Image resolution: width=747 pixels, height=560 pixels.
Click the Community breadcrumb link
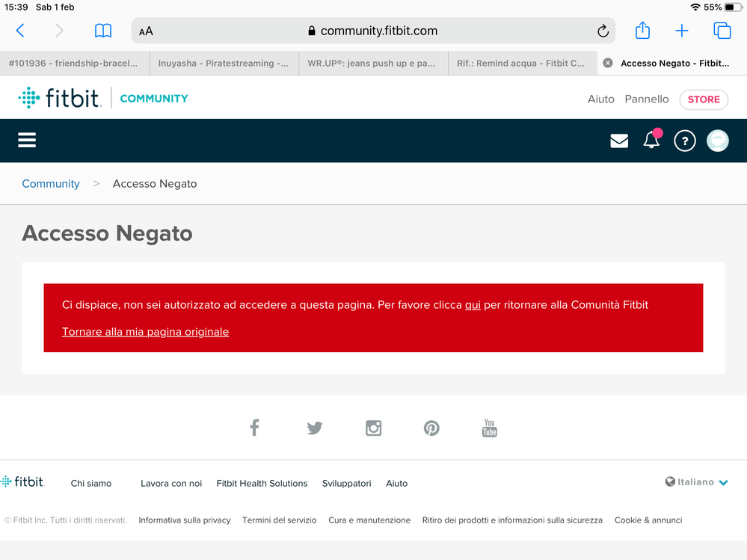pyautogui.click(x=51, y=184)
